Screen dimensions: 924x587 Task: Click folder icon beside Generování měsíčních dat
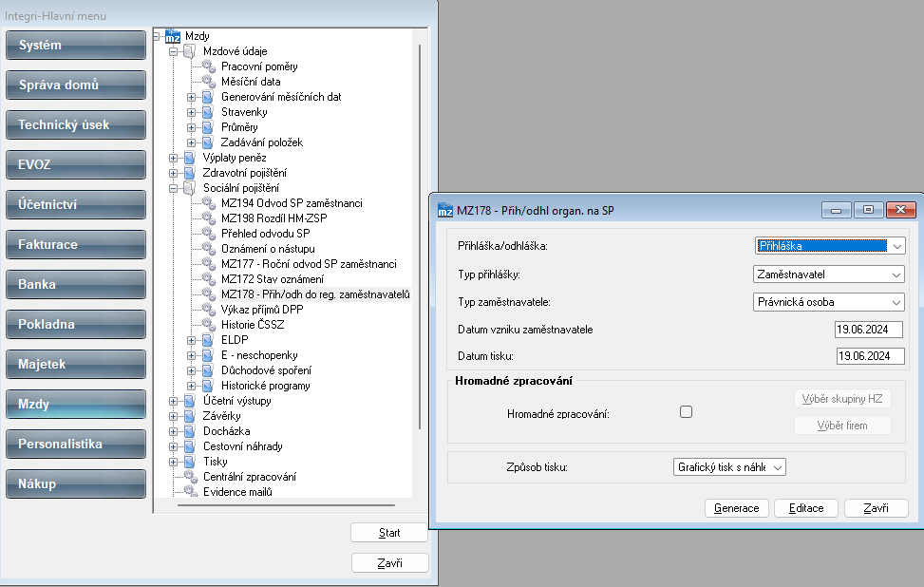coord(207,97)
